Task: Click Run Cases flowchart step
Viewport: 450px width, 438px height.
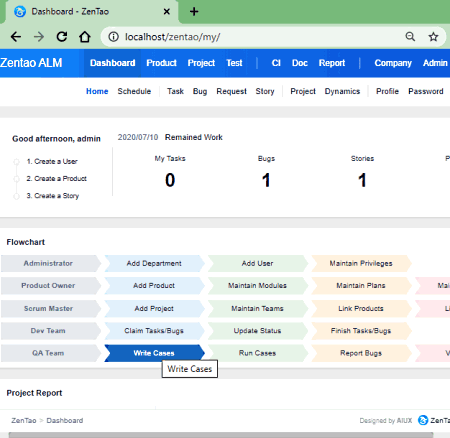Action: [257, 353]
